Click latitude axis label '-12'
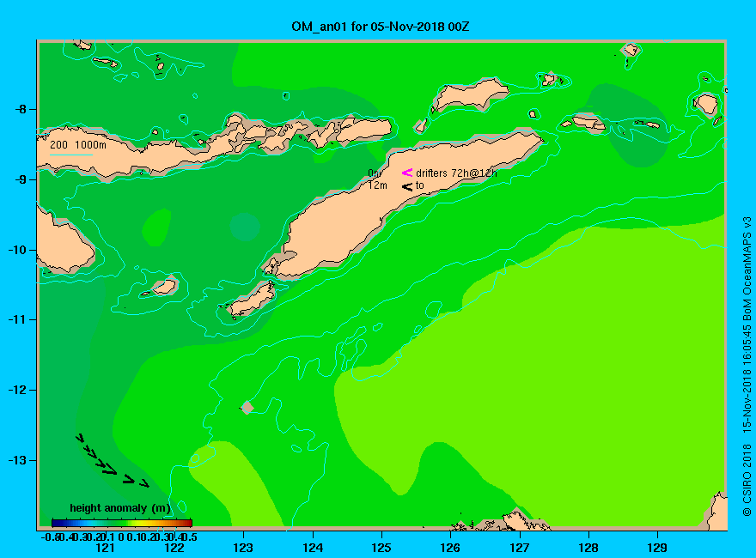This screenshot has height=558, width=756. coord(18,390)
